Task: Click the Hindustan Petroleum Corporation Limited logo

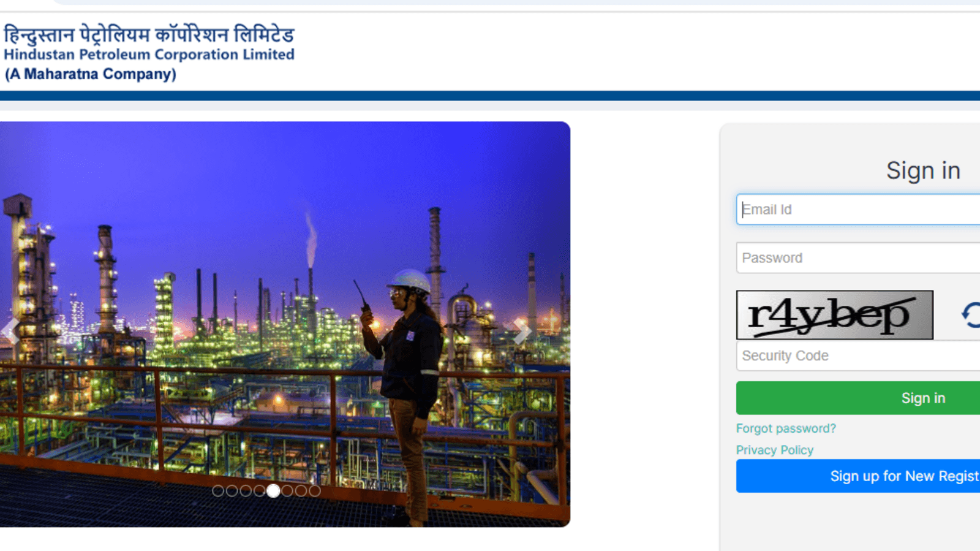Action: pyautogui.click(x=149, y=53)
